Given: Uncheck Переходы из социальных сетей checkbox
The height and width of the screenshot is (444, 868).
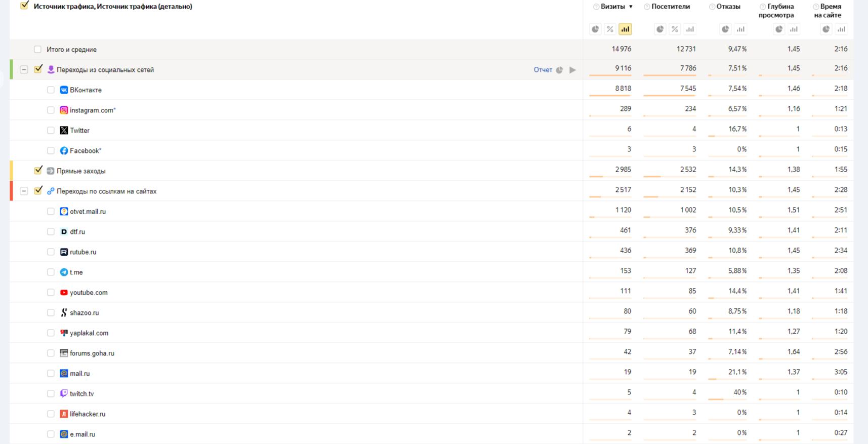Looking at the screenshot, I should click(x=38, y=69).
